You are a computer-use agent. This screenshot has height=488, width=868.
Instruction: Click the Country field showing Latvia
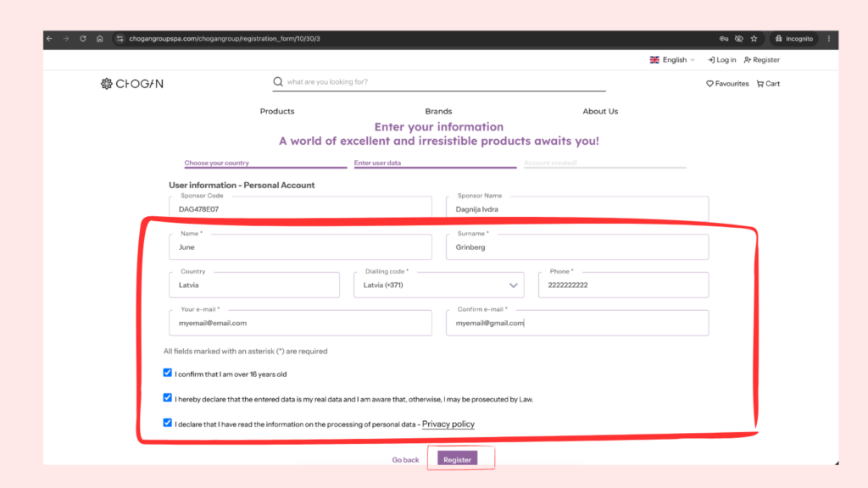pos(254,285)
